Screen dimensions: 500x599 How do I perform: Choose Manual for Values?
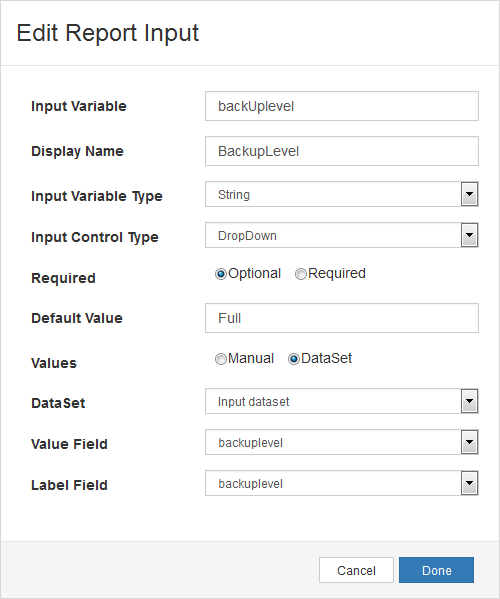click(x=221, y=359)
